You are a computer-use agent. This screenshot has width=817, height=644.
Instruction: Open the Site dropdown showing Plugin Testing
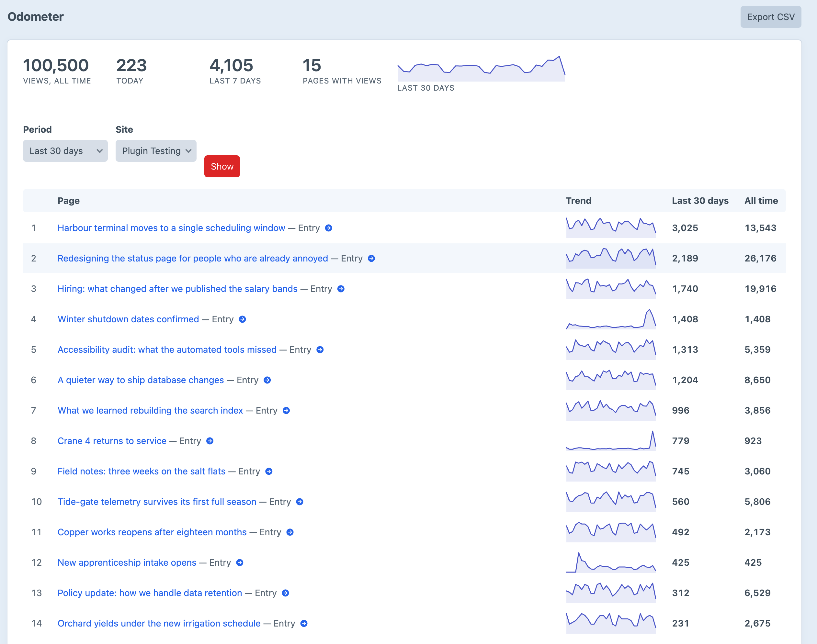[x=156, y=151]
